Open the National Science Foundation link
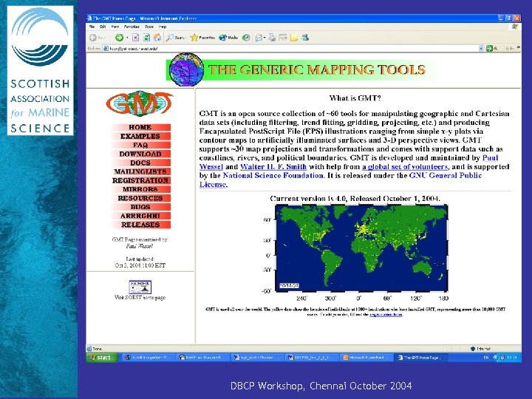This screenshot has height=399, width=532. coord(273,175)
